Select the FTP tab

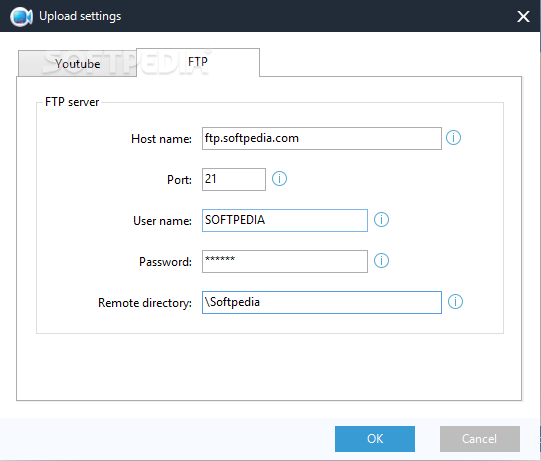[x=198, y=62]
